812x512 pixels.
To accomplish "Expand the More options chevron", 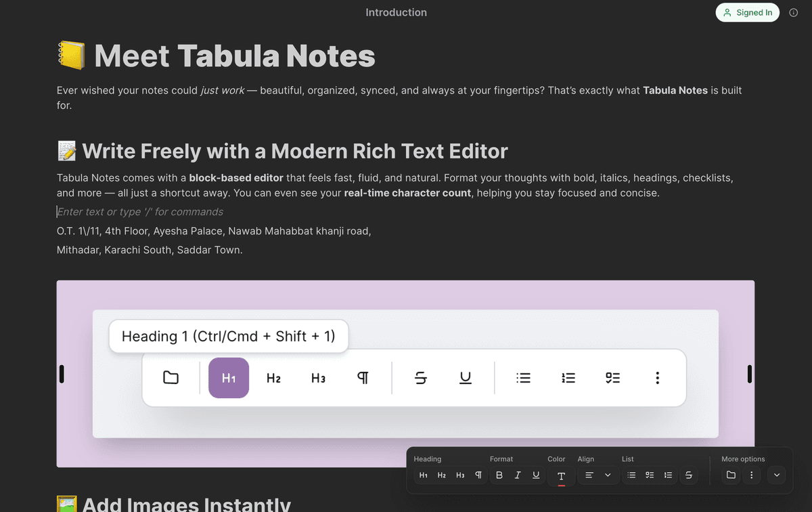I will tap(777, 475).
